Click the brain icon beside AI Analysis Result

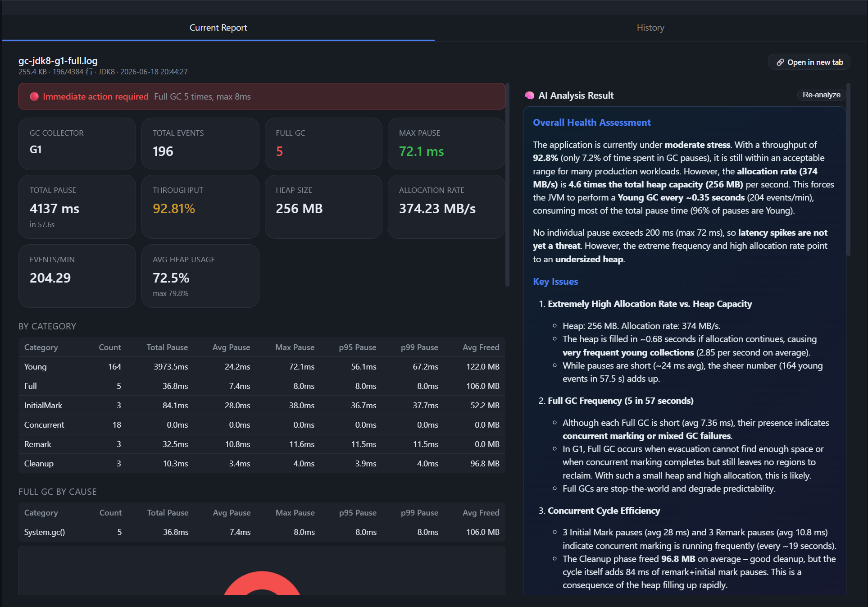[x=530, y=96]
